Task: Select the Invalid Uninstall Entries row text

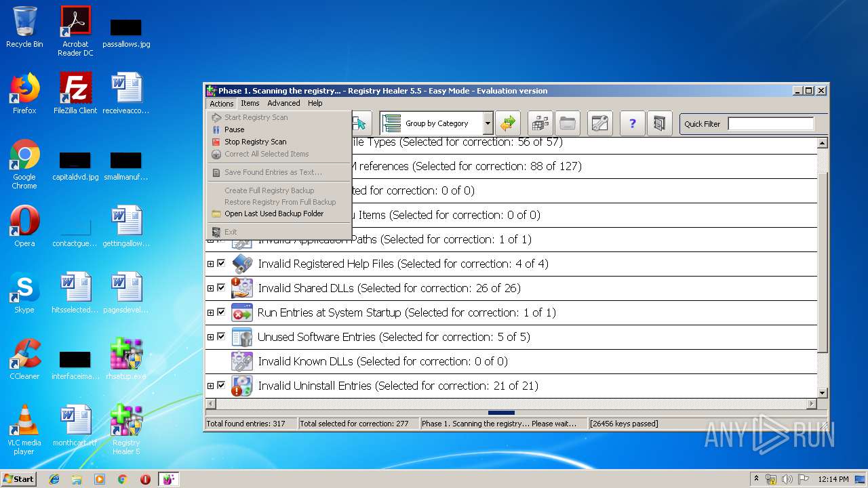Action: [x=398, y=386]
